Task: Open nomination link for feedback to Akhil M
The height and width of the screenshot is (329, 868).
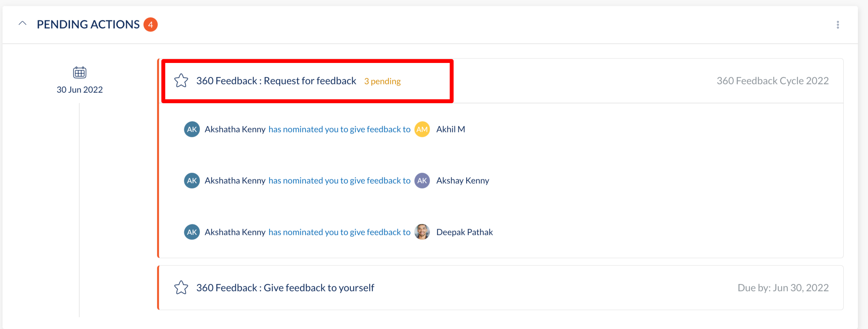Action: coord(339,129)
